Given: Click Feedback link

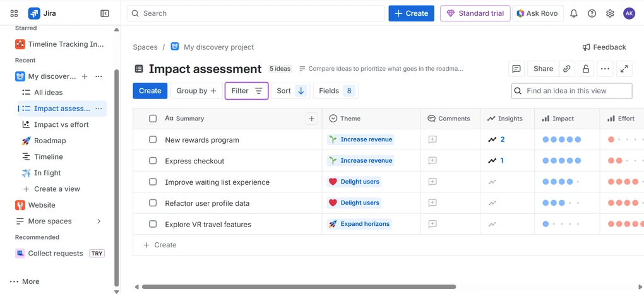Looking at the screenshot, I should [604, 47].
